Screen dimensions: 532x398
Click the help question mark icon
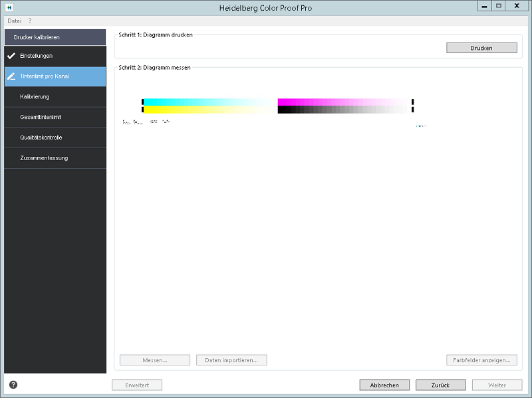click(13, 385)
